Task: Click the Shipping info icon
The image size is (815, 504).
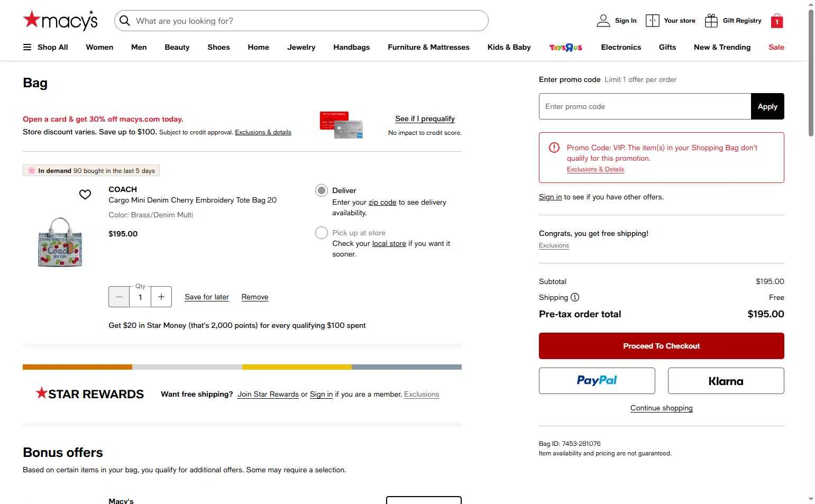Action: [575, 297]
